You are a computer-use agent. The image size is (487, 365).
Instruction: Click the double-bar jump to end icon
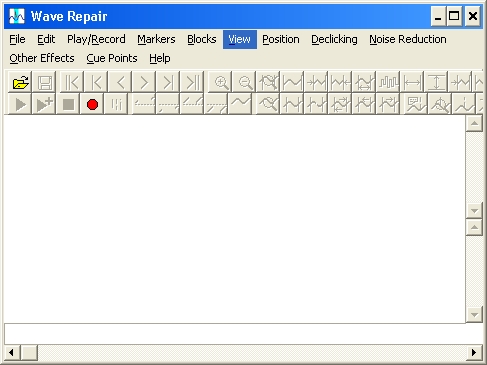[192, 82]
